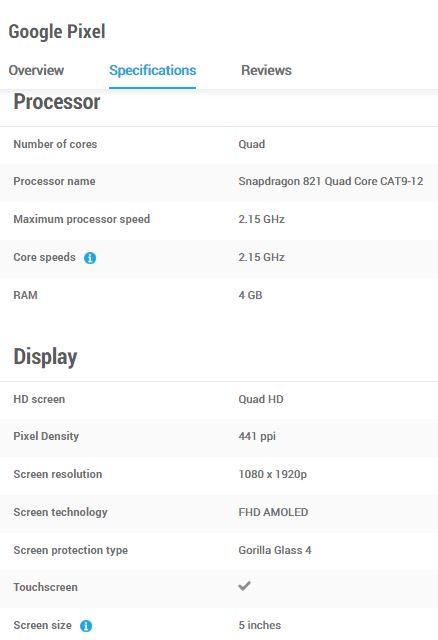438x640 pixels.
Task: Select the Number of cores row label
Action: (x=55, y=144)
